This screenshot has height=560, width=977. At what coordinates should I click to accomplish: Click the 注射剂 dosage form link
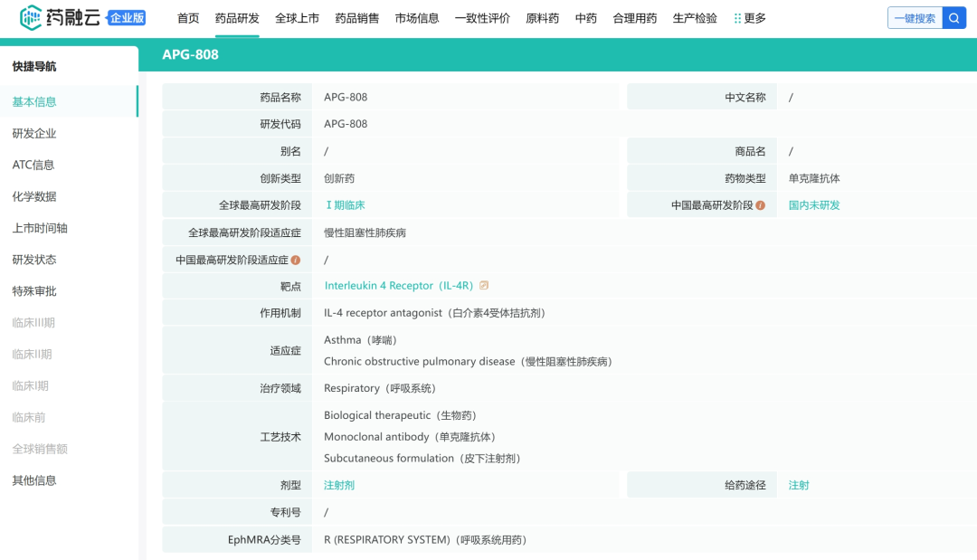pos(339,486)
